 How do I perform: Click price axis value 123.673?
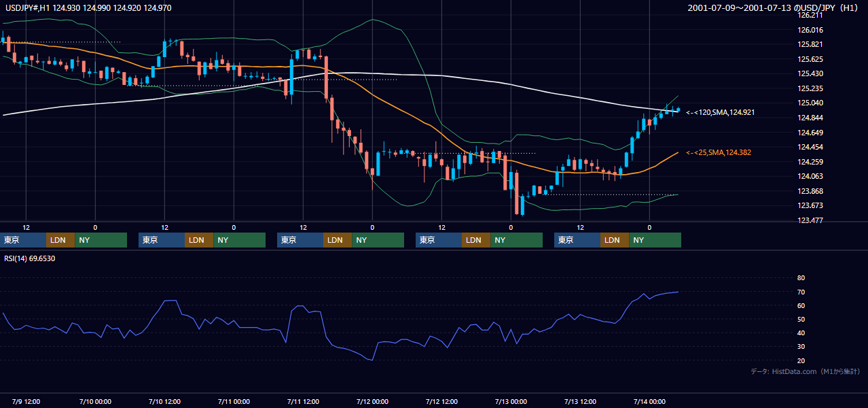(811, 205)
